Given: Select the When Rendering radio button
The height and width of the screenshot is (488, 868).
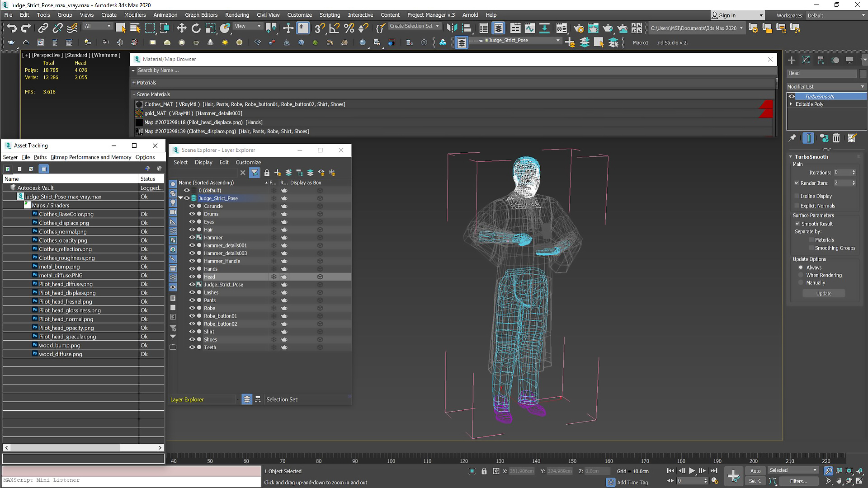Looking at the screenshot, I should 801,275.
